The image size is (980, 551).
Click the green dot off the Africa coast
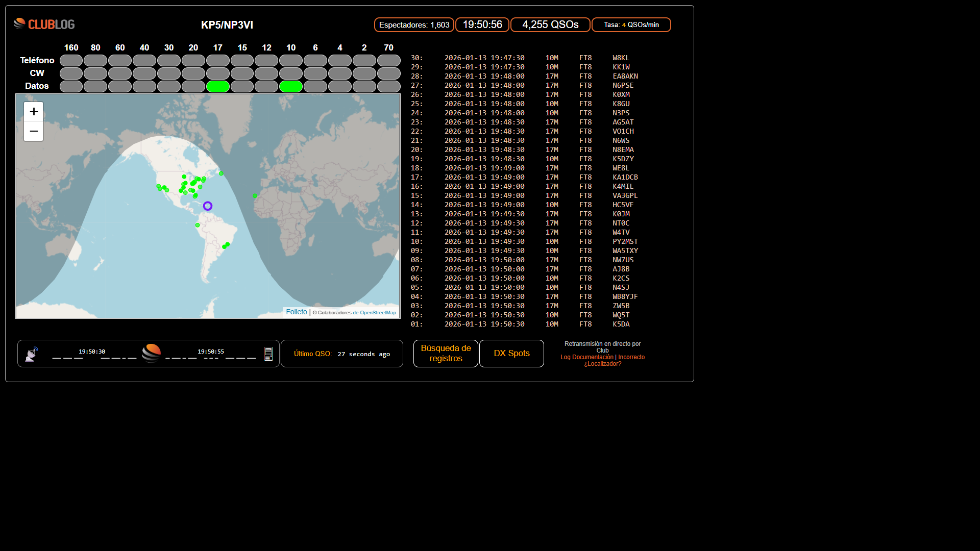[255, 195]
